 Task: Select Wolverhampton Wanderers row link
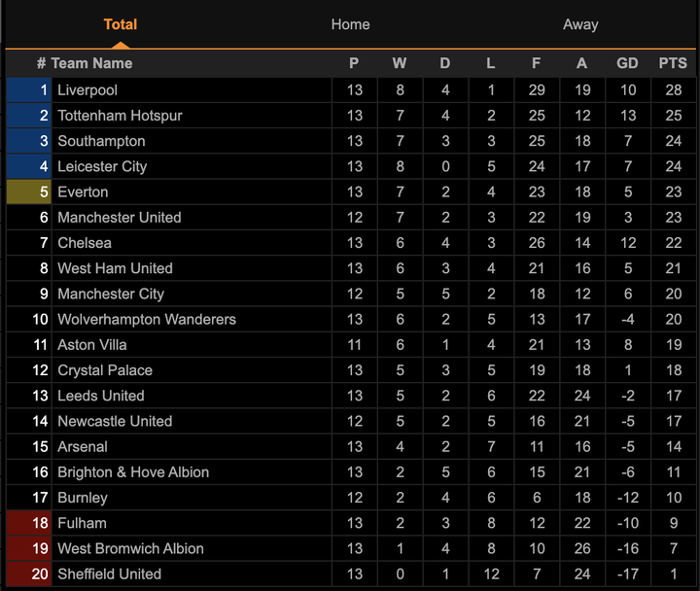click(x=146, y=320)
